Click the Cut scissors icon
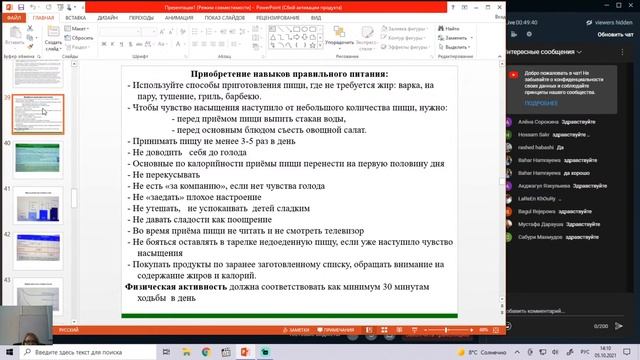Image resolution: width=640 pixels, height=360 pixels. [30, 28]
